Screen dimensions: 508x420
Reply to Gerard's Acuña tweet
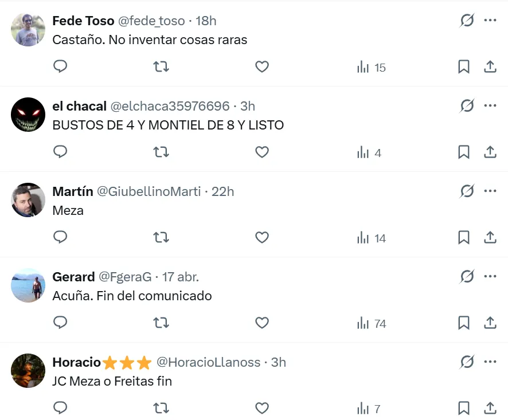point(60,323)
